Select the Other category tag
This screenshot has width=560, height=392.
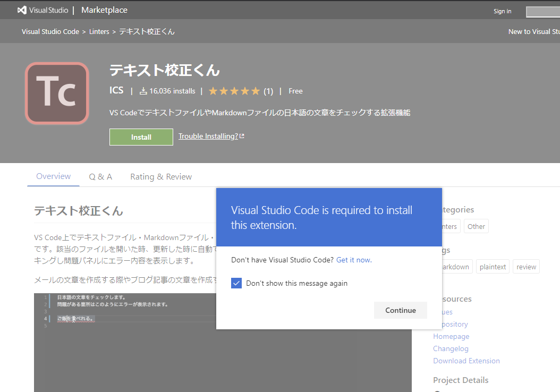[476, 226]
